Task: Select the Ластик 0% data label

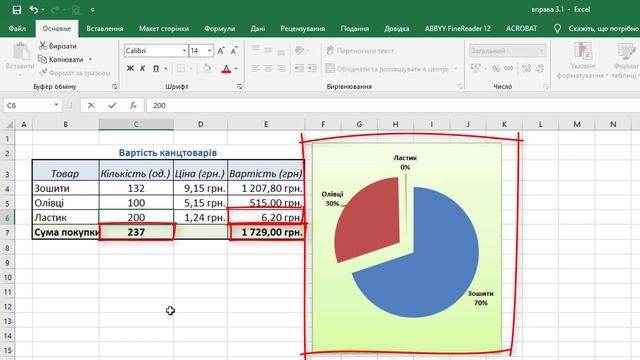Action: click(405, 162)
